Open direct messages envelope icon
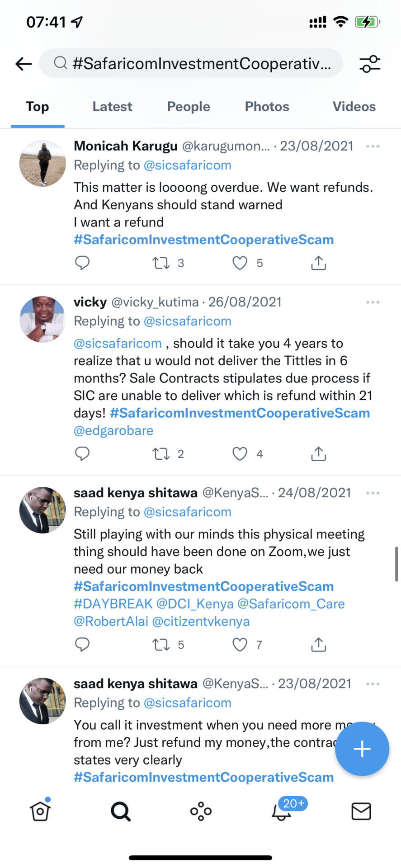The width and height of the screenshot is (401, 868). (361, 811)
